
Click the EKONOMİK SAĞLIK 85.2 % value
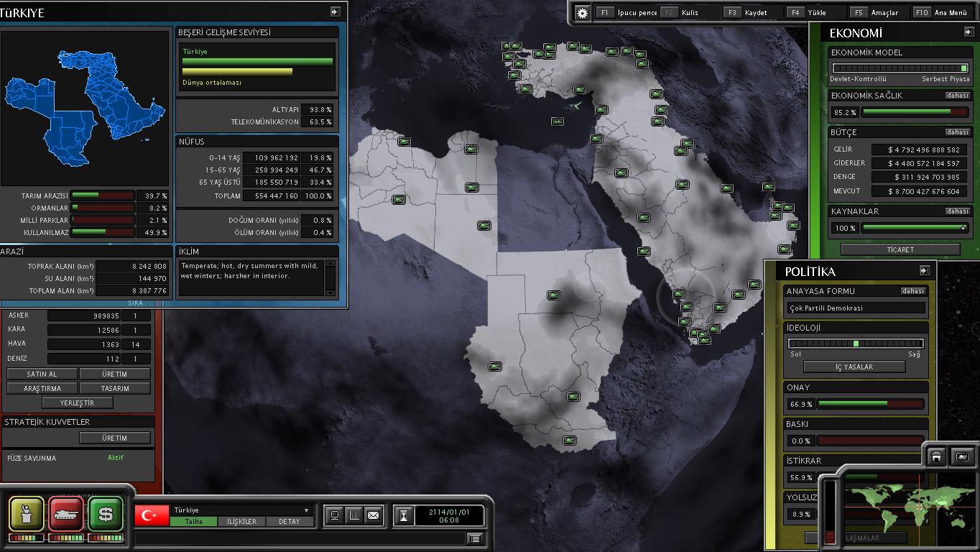click(x=845, y=113)
